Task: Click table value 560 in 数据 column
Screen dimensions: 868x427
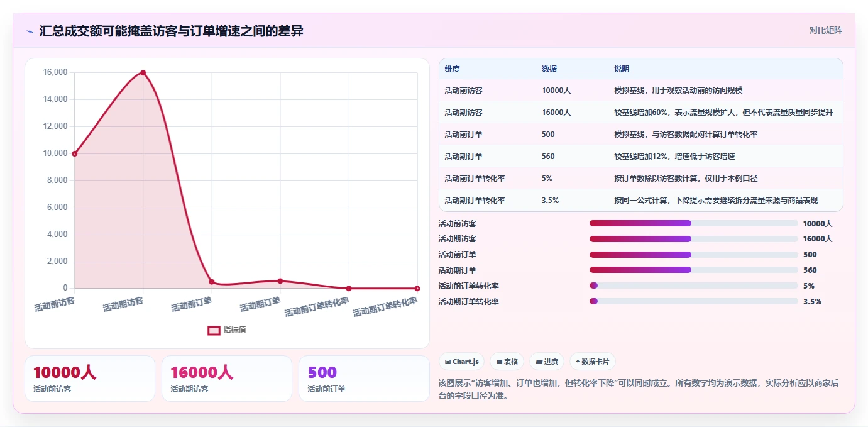Action: coord(548,157)
